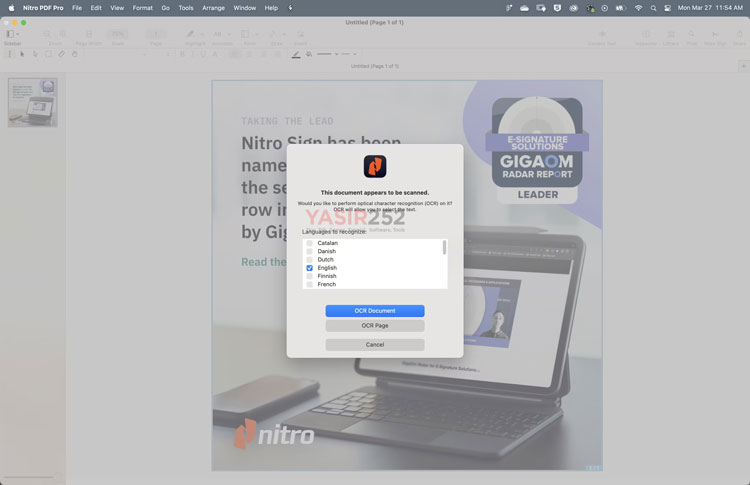Click the Insert toolbar icon

click(300, 34)
